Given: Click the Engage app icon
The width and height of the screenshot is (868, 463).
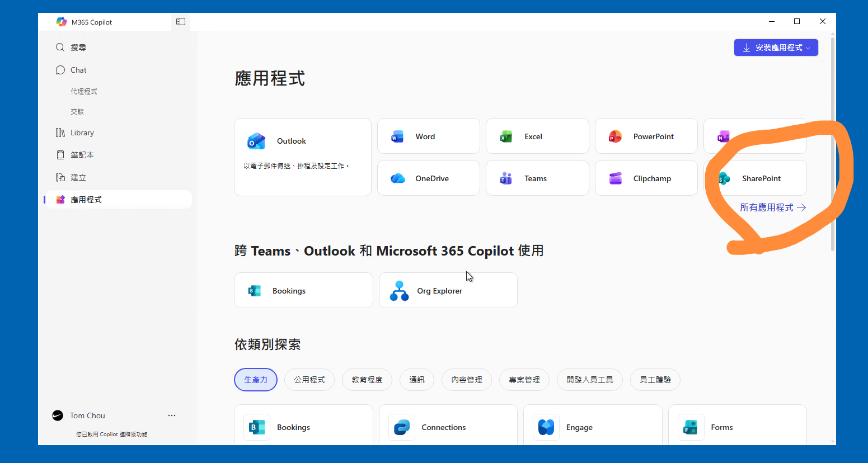Looking at the screenshot, I should coord(546,427).
